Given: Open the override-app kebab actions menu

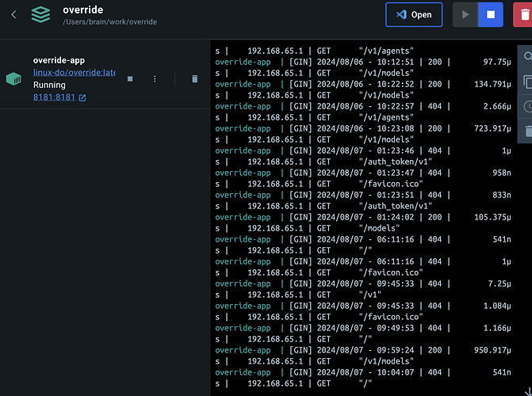Looking at the screenshot, I should click(155, 78).
